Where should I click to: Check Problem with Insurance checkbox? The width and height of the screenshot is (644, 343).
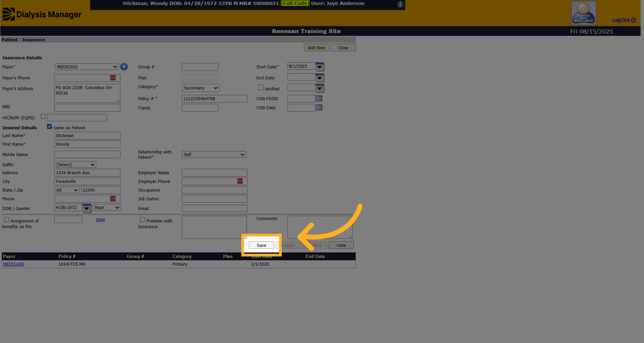click(142, 220)
